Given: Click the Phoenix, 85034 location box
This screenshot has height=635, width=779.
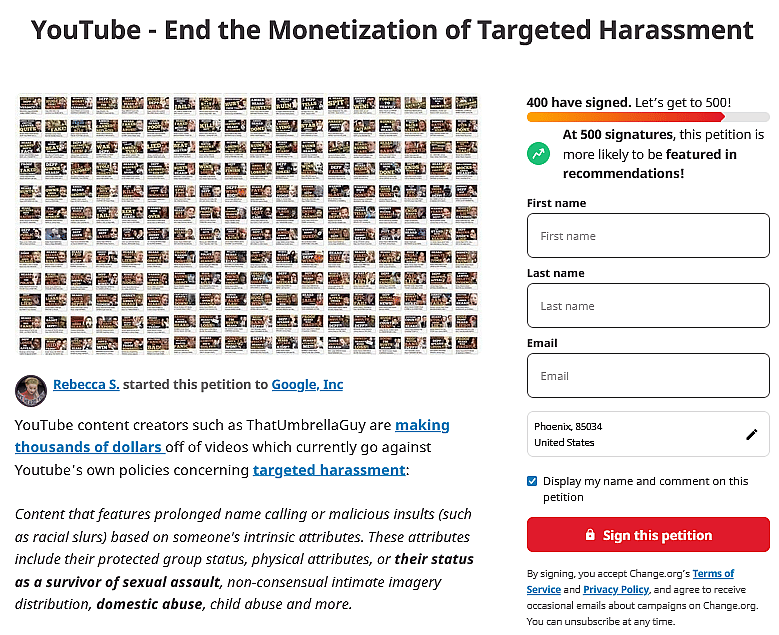Looking at the screenshot, I should [x=630, y=434].
